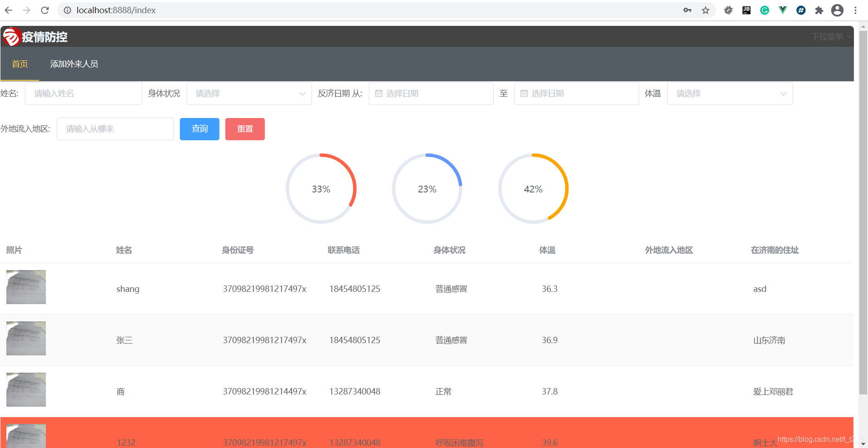Reload the page with refresh icon
Viewport: 868px width, 448px height.
45,10
